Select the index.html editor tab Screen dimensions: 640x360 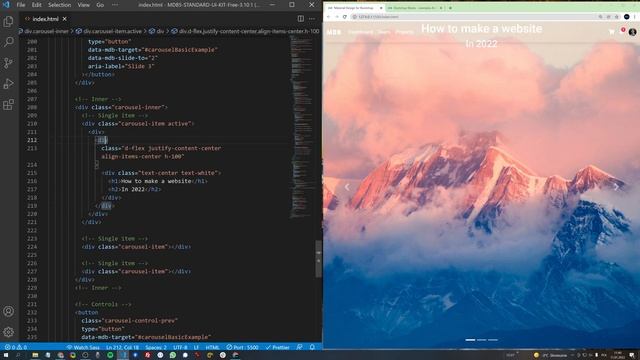[x=45, y=19]
